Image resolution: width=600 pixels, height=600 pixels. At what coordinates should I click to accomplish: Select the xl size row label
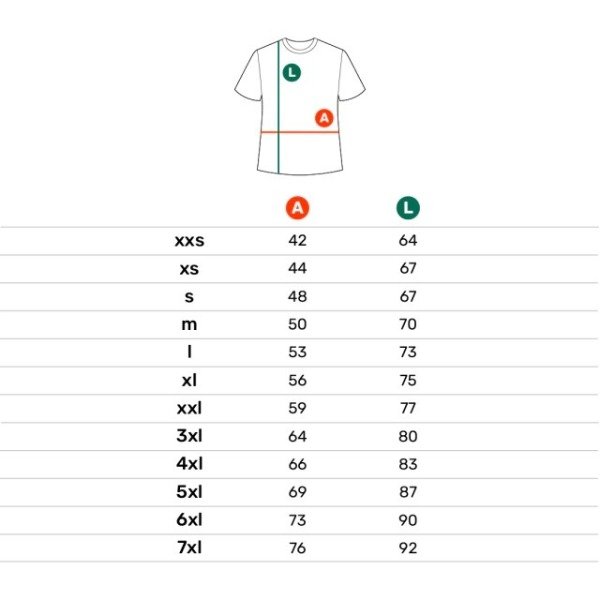189,380
